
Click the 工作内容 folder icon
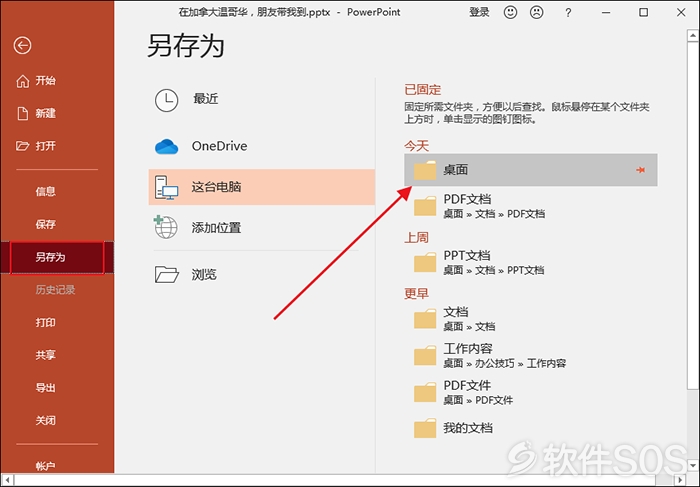425,355
